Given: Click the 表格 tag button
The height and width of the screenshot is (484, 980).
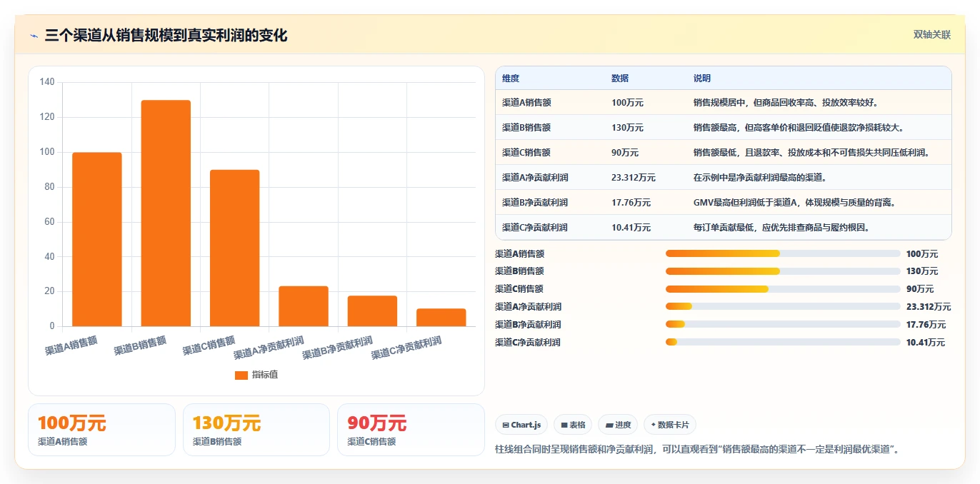Looking at the screenshot, I should click(x=573, y=425).
